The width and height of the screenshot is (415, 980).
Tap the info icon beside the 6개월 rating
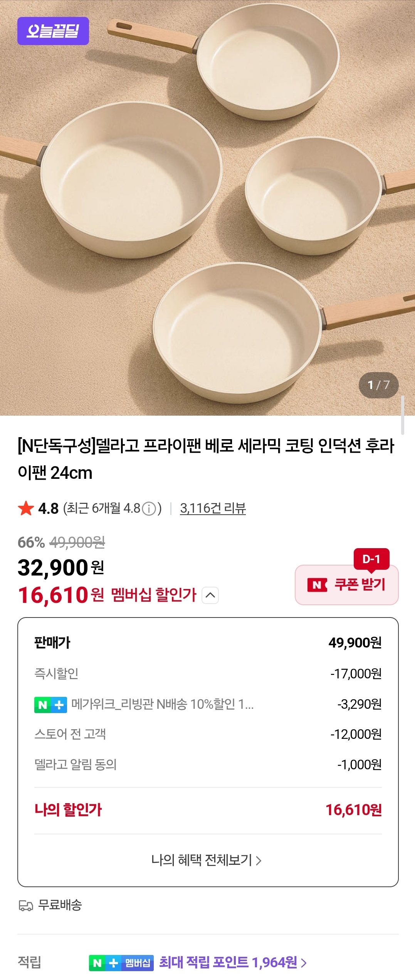[149, 508]
